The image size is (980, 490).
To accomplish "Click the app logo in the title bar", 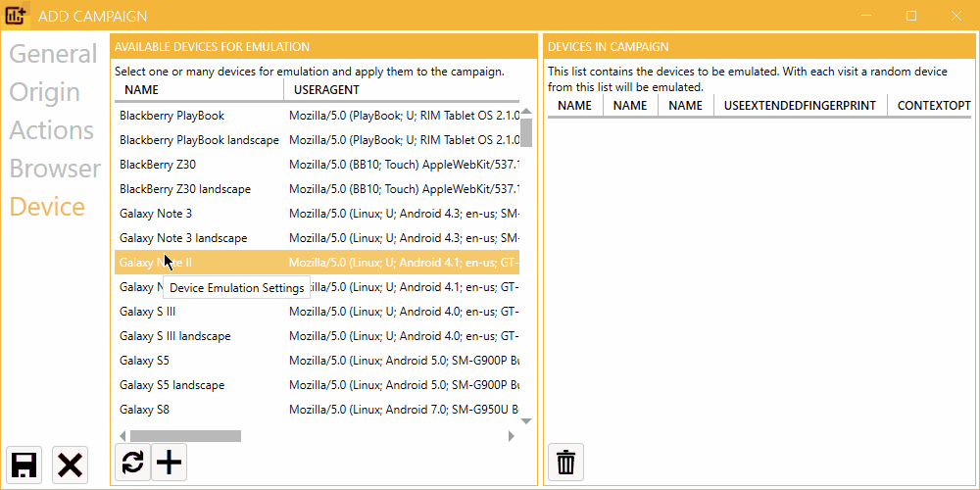I will [x=16, y=16].
